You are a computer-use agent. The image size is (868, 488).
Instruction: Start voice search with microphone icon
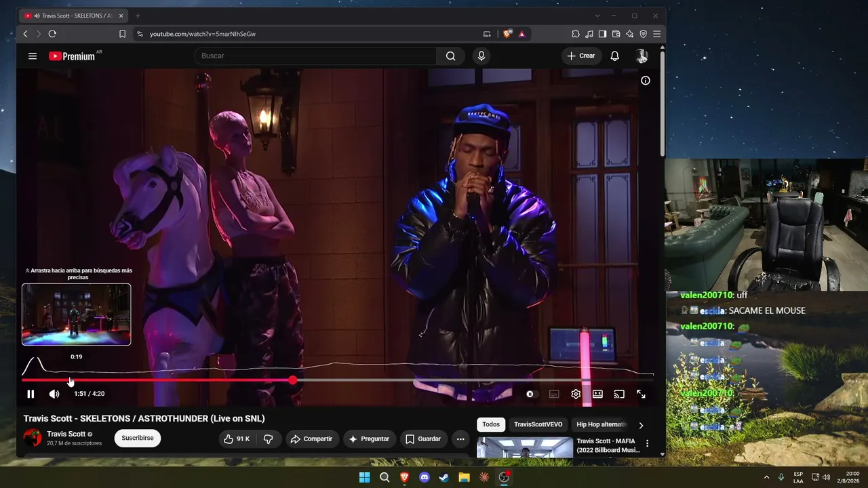pos(481,56)
